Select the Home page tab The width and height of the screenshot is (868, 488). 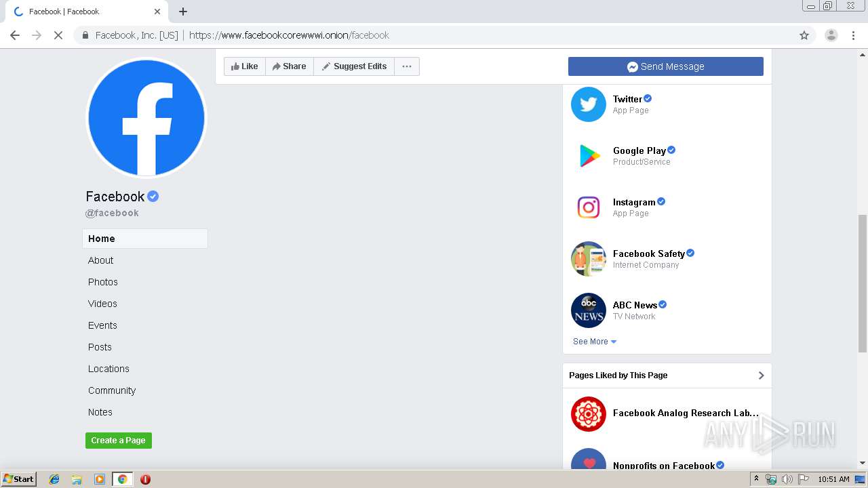coord(145,239)
